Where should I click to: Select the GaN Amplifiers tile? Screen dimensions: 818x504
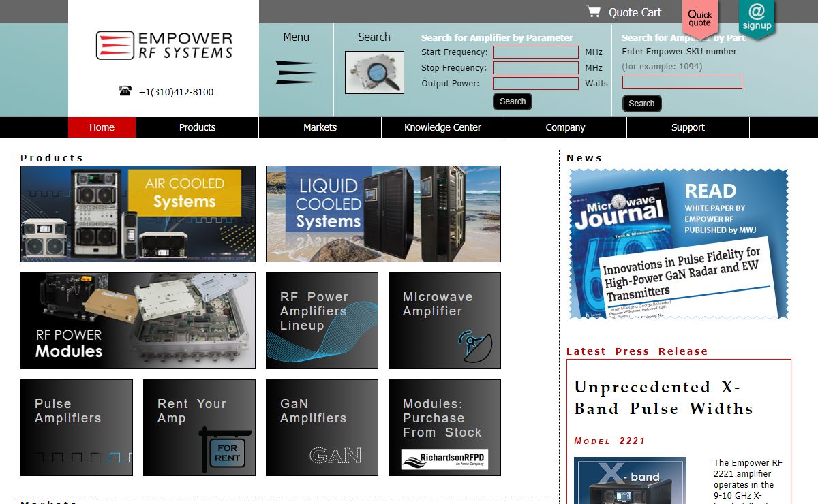tap(322, 427)
